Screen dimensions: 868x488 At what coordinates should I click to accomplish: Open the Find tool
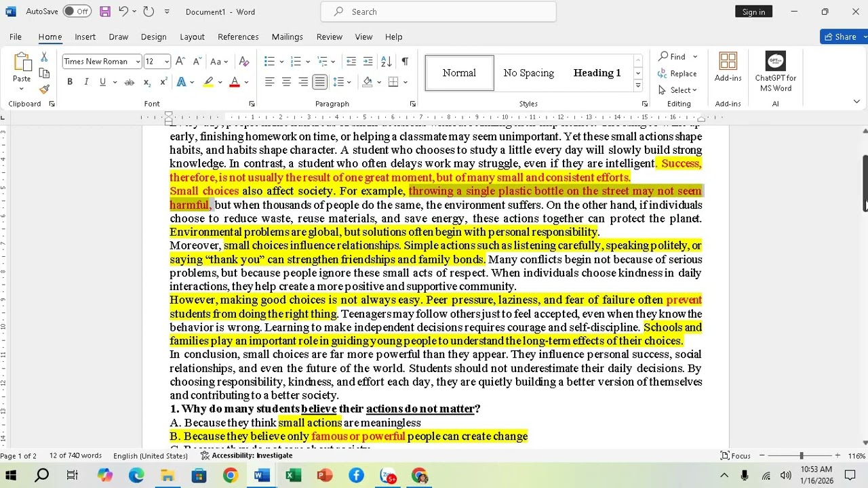(673, 56)
